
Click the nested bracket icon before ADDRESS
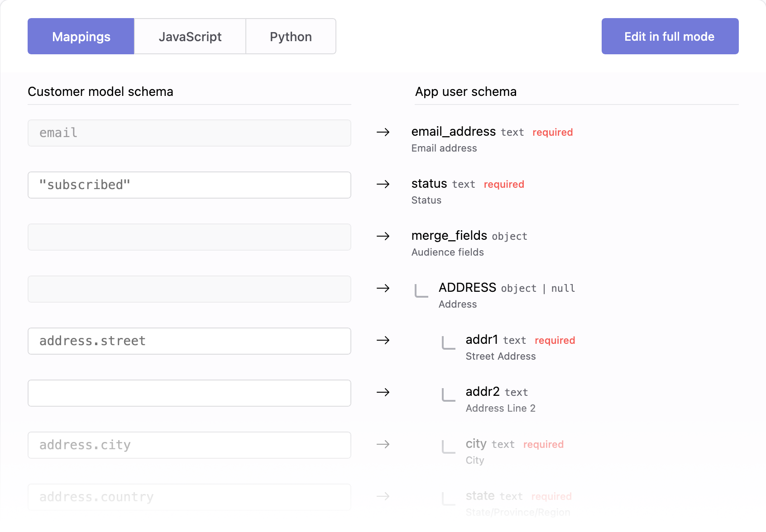click(421, 290)
